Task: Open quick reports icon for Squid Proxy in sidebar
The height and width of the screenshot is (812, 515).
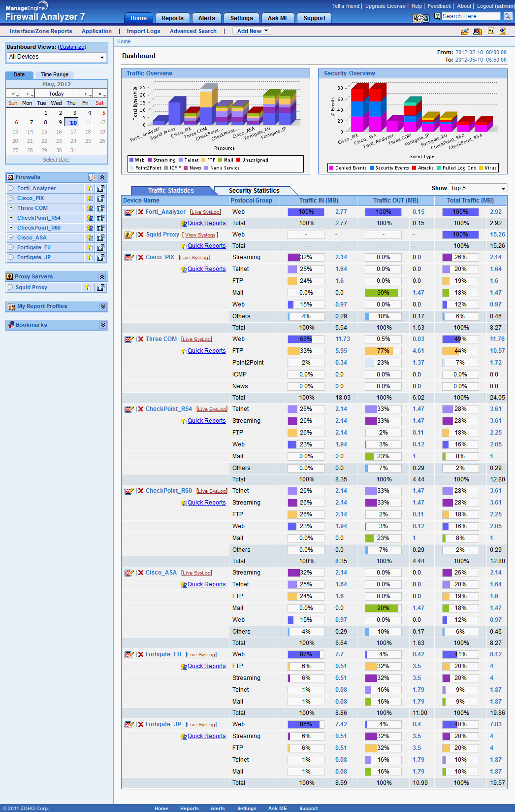Action: click(x=88, y=287)
